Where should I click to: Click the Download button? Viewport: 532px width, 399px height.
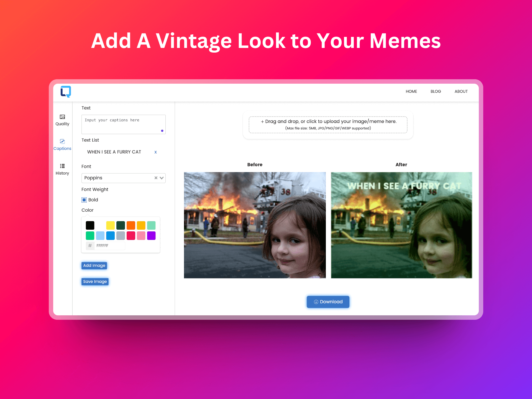328,302
